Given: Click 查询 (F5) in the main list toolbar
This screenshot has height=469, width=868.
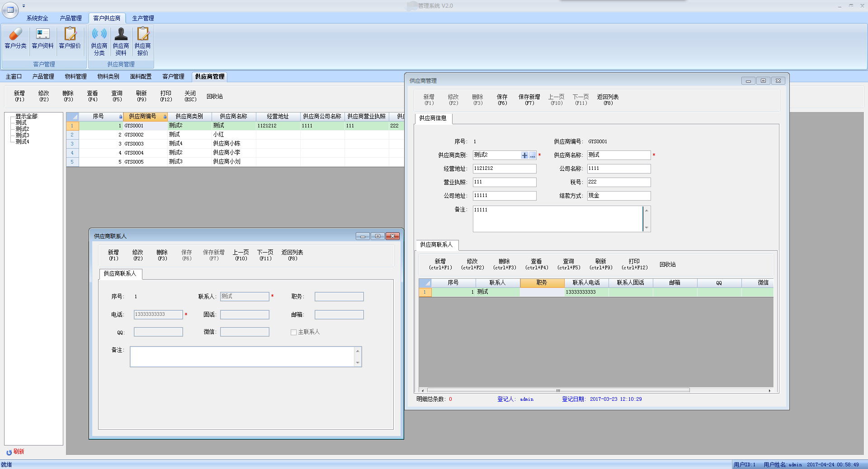Looking at the screenshot, I should [x=117, y=96].
